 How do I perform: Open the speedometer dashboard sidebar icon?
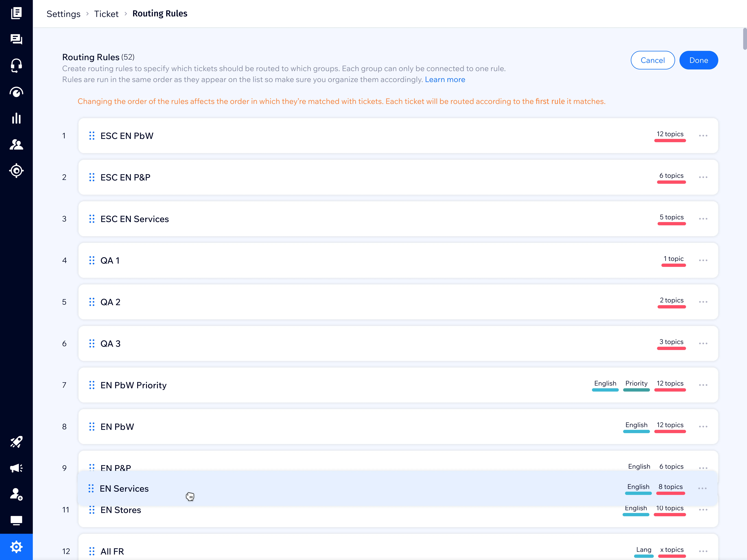tap(16, 92)
